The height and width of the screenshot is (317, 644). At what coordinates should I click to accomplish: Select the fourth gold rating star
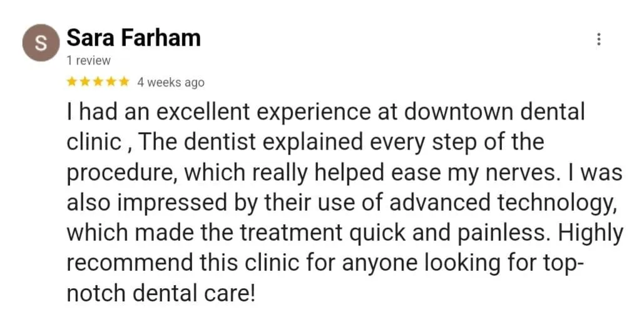[111, 82]
